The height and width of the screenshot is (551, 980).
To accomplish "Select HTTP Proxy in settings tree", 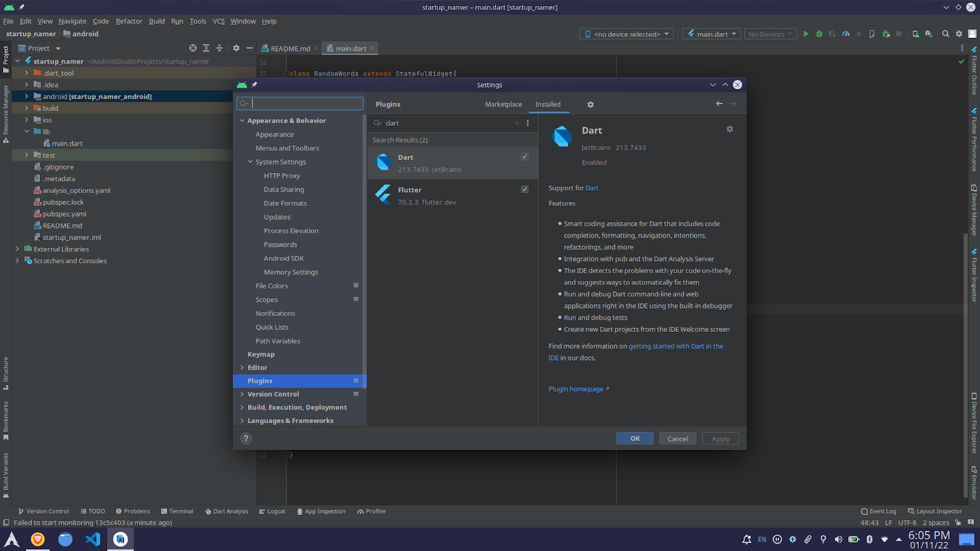I will [282, 176].
